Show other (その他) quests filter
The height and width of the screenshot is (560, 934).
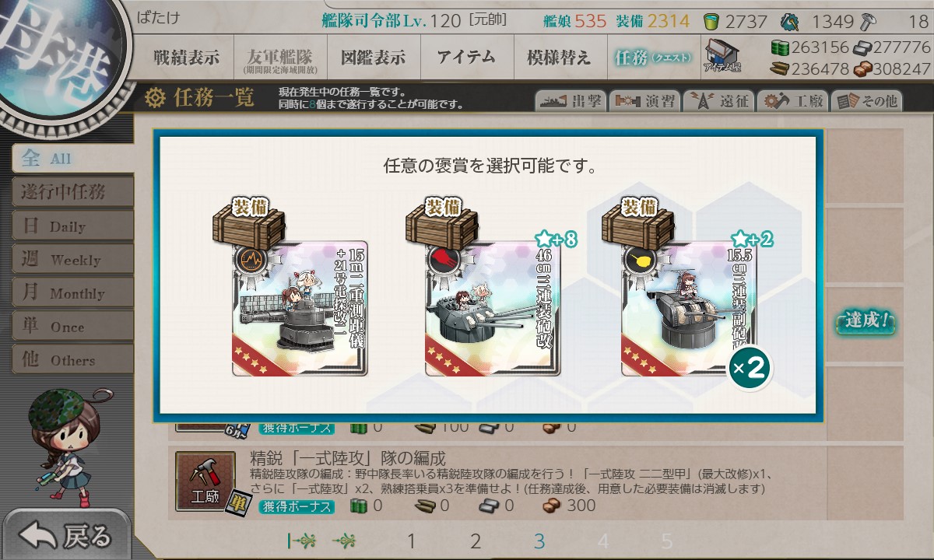coord(866,101)
